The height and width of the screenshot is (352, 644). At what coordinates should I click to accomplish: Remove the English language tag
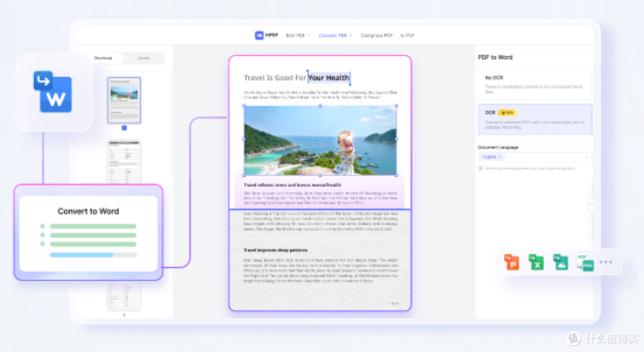[500, 157]
